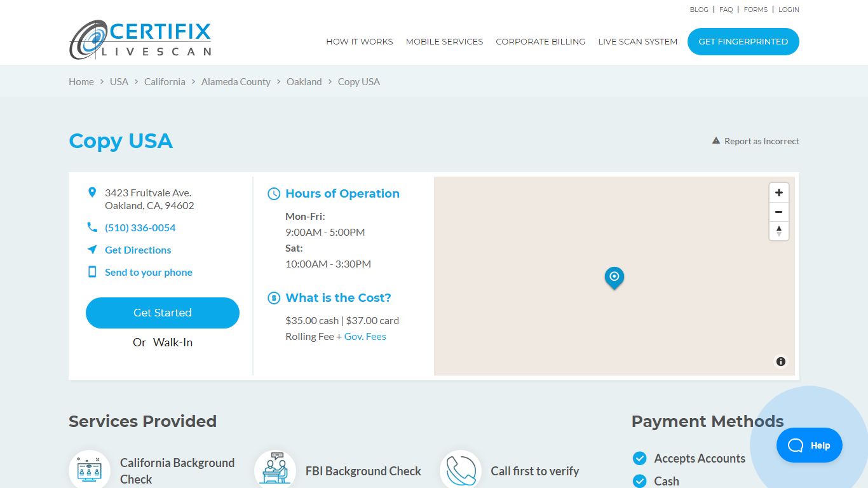Open the Blog link
This screenshot has width=868, height=488.
tap(699, 10)
